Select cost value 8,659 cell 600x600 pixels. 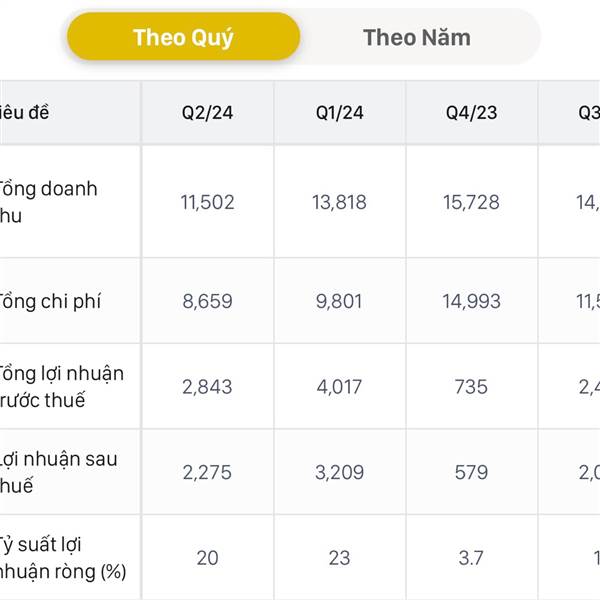[x=207, y=301]
